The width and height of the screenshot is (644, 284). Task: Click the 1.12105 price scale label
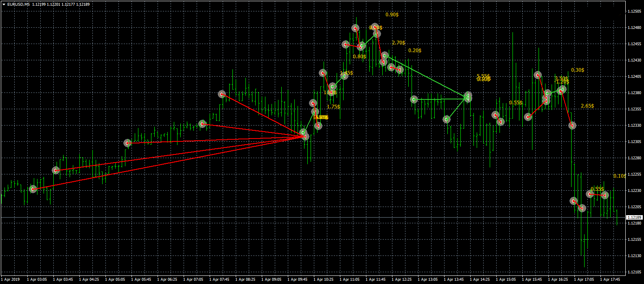coord(635,272)
